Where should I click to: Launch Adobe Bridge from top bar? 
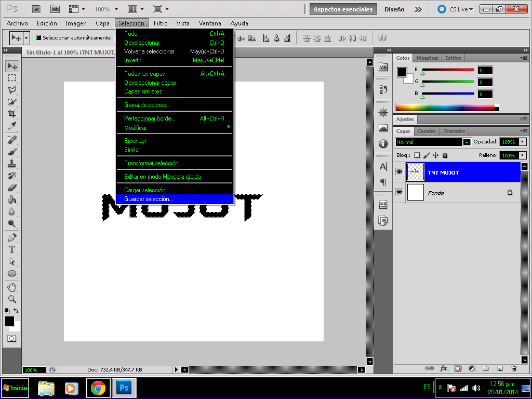click(x=36, y=9)
